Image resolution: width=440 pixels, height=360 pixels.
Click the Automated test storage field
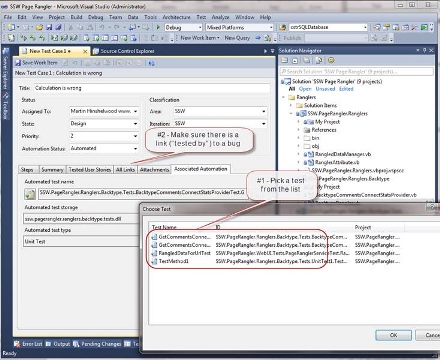pyautogui.click(x=81, y=219)
